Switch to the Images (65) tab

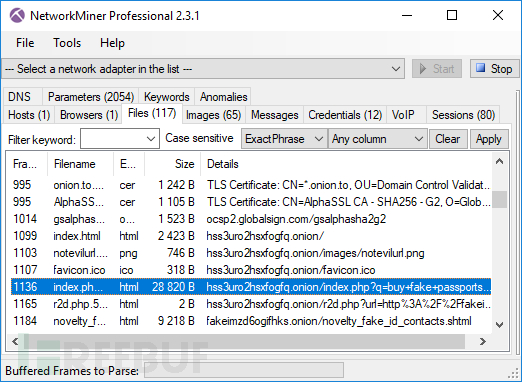213,115
